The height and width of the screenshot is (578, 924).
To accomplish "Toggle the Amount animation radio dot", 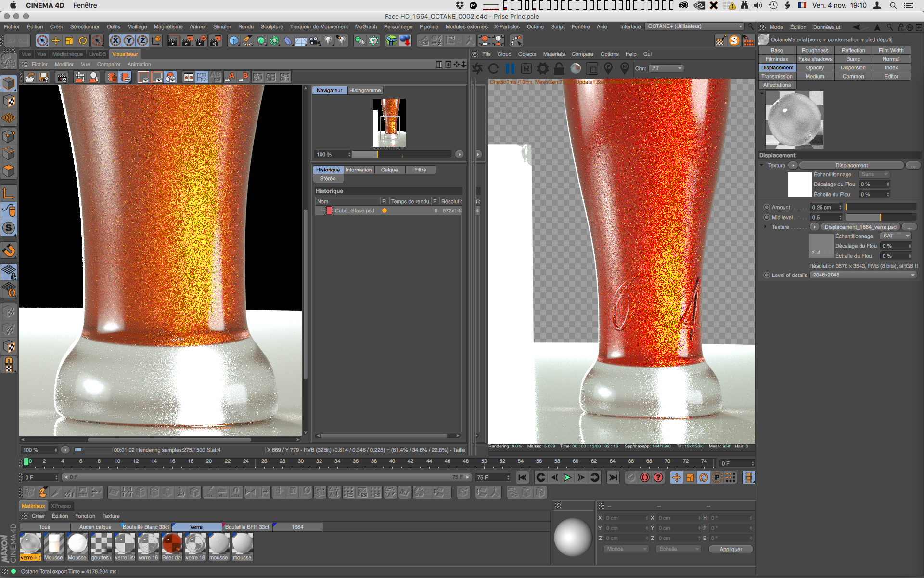I will click(x=767, y=207).
